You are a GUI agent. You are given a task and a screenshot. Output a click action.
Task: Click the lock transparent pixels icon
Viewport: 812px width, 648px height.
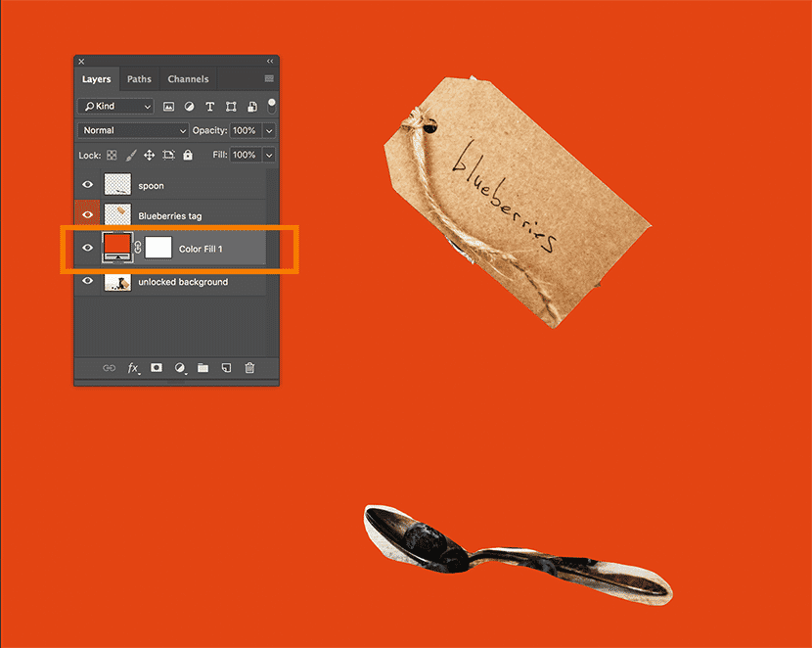pyautogui.click(x=112, y=156)
